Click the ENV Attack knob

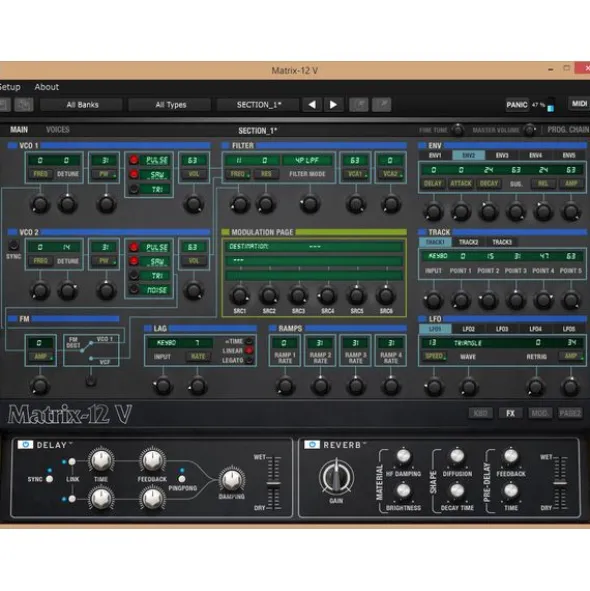pos(461,212)
